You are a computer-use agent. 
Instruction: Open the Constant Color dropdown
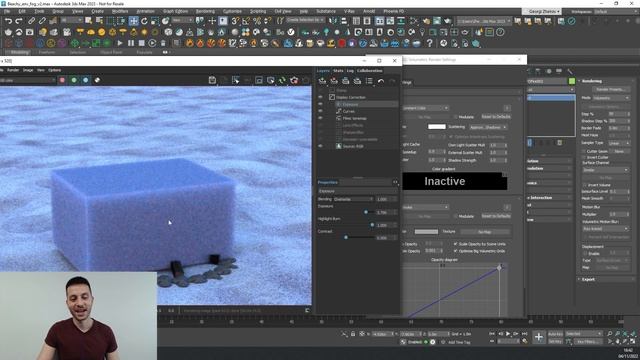click(426, 108)
